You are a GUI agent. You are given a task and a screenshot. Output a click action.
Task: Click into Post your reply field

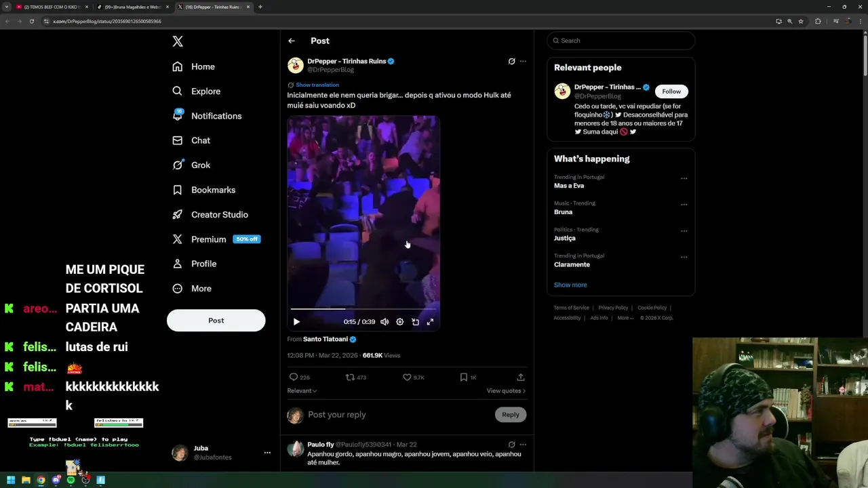400,415
